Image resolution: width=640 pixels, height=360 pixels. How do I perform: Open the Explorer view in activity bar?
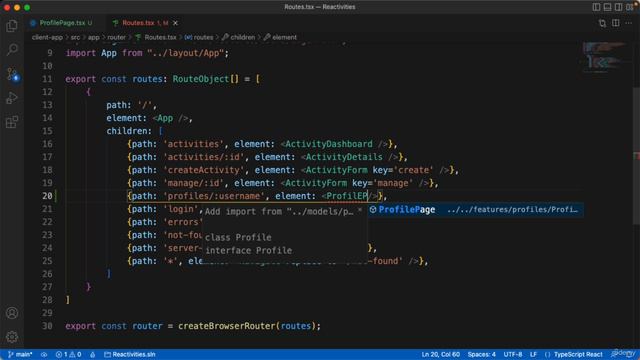(x=12, y=26)
